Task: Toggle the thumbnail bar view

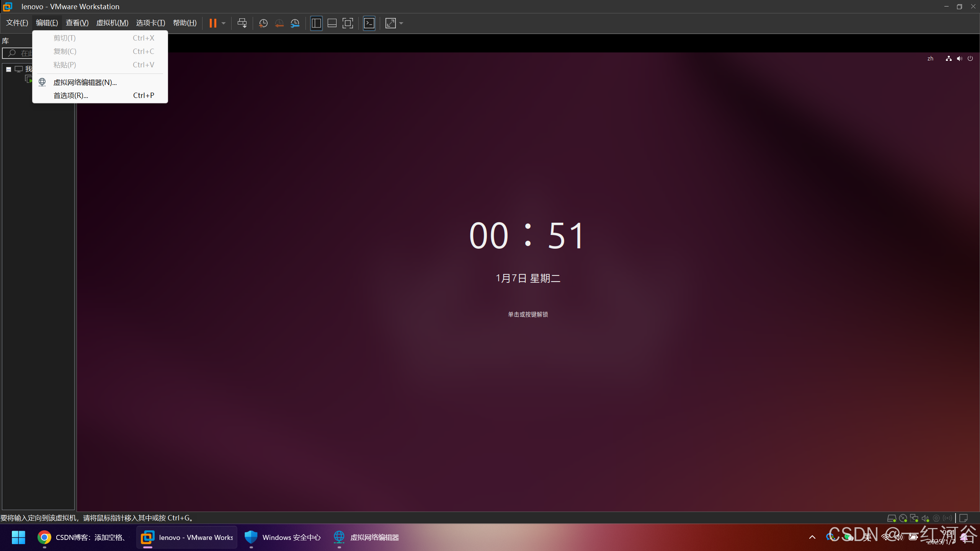Action: coord(332,23)
